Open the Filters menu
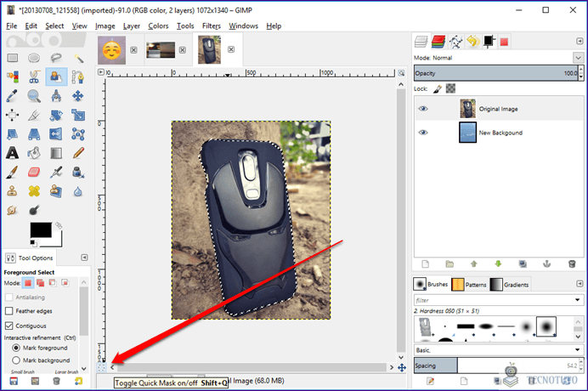Viewport: 588px width, 391px height. click(212, 25)
